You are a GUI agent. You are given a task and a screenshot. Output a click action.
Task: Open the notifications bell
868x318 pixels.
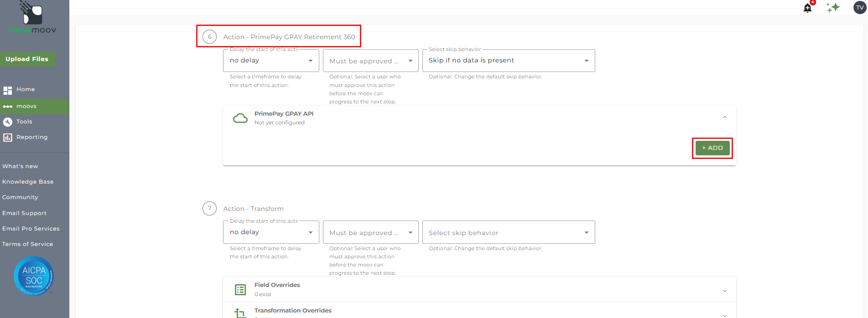(x=808, y=8)
